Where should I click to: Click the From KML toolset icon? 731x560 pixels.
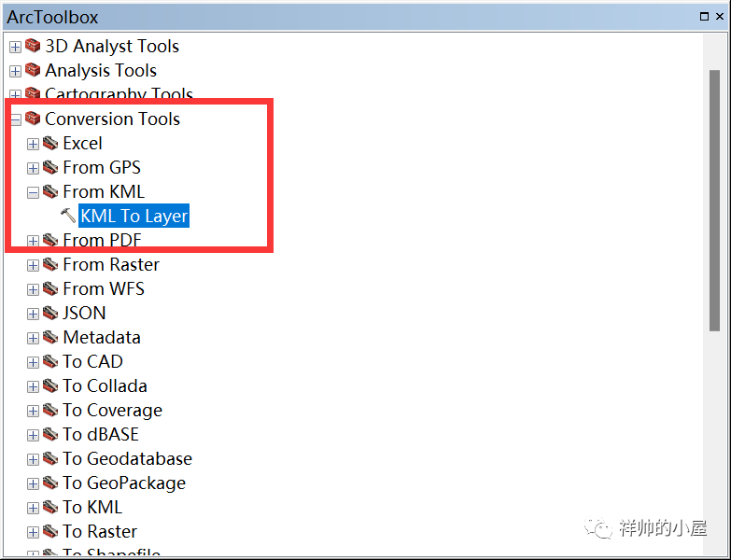[50, 191]
